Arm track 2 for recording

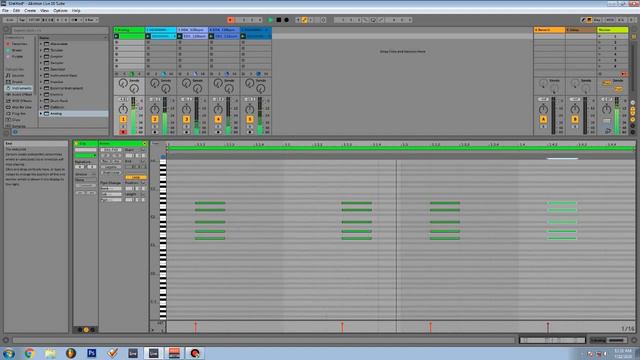tap(155, 132)
